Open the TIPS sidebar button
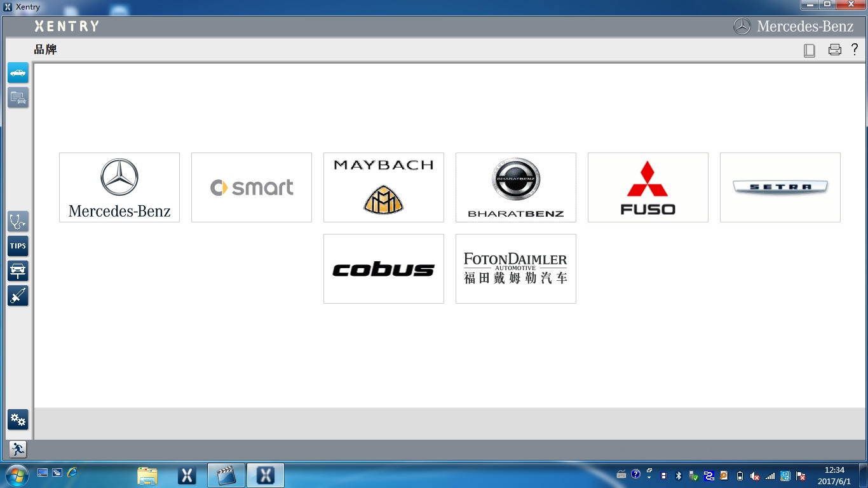 (x=18, y=247)
